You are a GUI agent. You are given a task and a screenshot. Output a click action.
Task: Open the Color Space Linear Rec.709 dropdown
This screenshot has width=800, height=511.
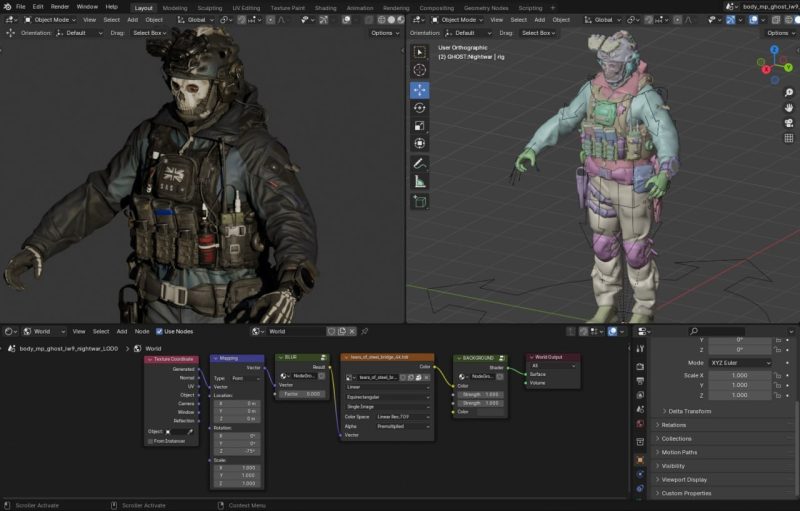403,416
